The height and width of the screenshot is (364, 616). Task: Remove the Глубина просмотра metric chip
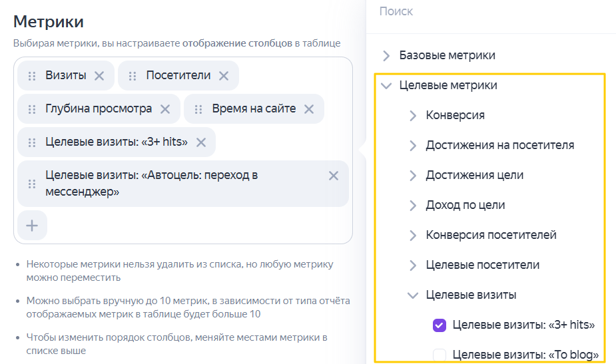[x=165, y=109]
